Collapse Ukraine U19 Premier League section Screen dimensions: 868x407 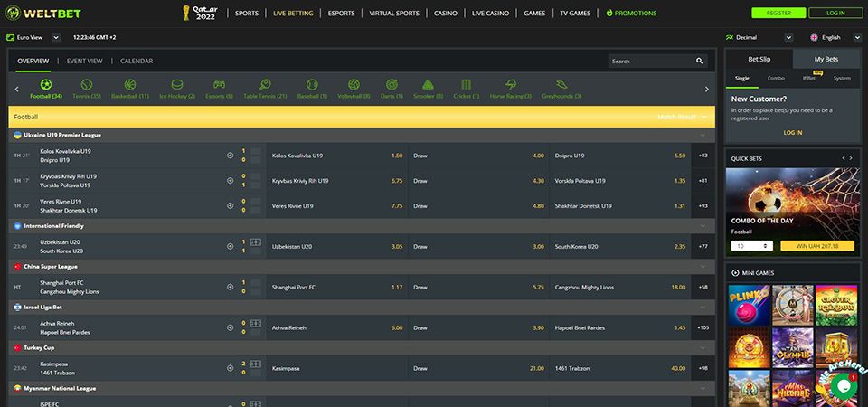(x=703, y=135)
